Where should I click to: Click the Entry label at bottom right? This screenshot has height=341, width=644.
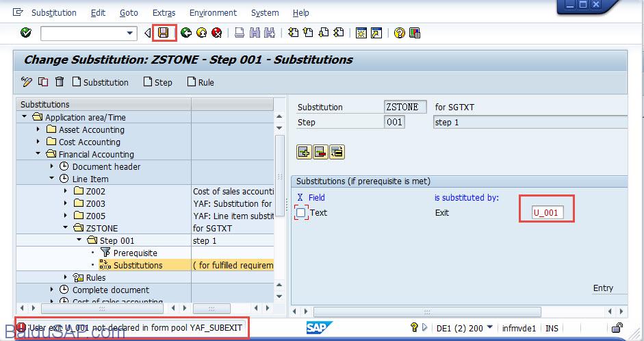(603, 288)
